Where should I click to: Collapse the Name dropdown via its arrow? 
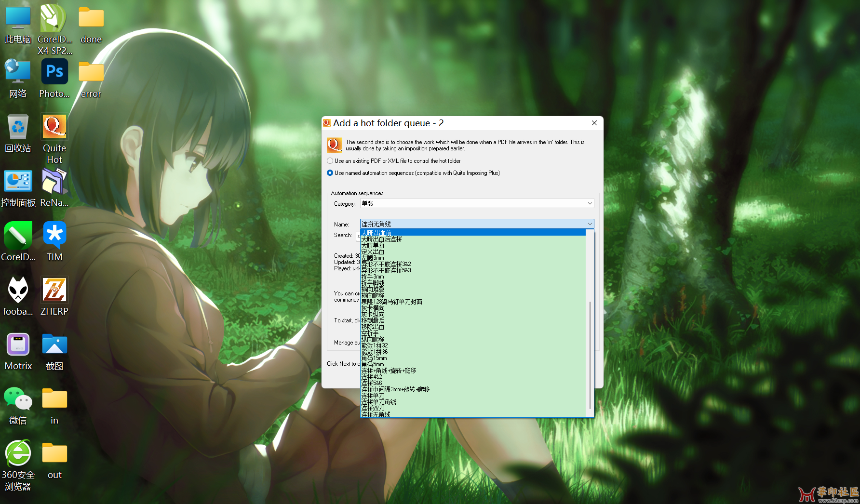click(x=590, y=224)
